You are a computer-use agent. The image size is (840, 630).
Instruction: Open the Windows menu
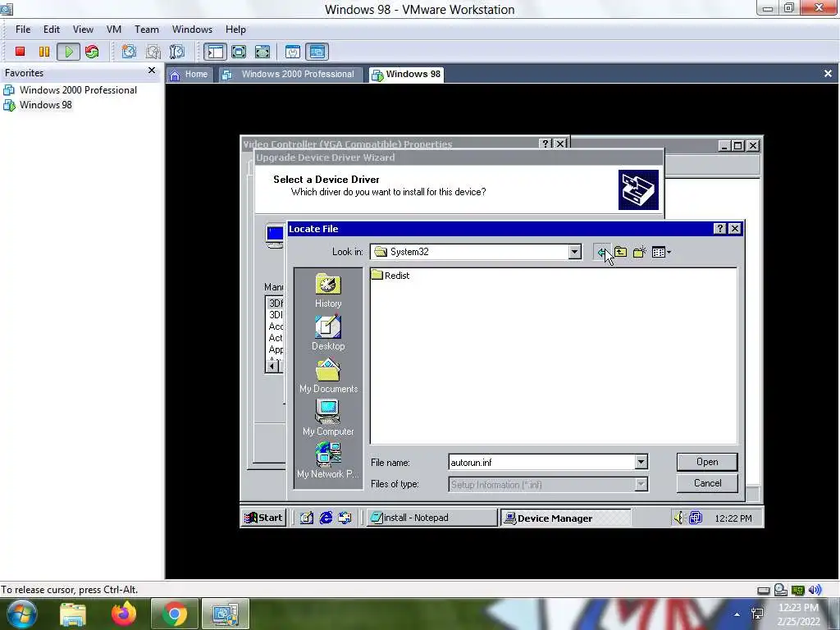(x=192, y=30)
